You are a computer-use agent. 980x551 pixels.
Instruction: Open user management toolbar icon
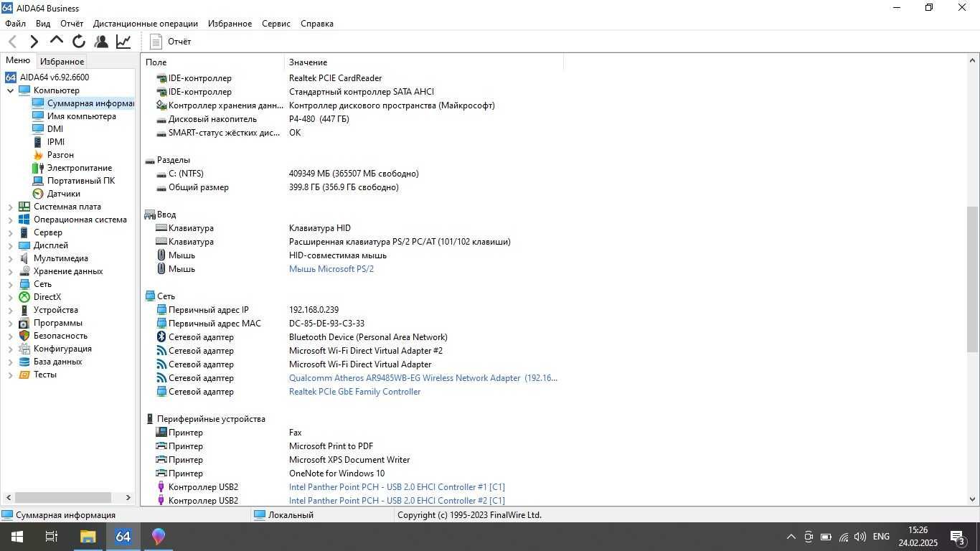click(101, 42)
